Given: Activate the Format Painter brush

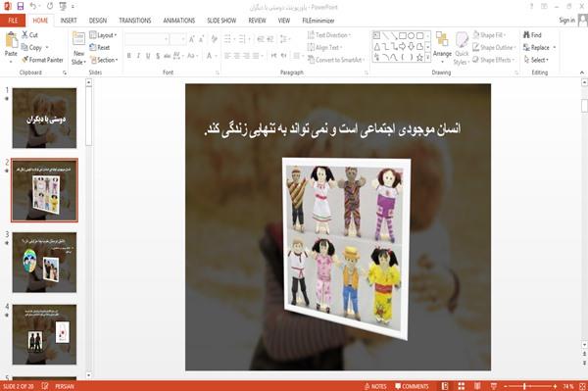Looking at the screenshot, I should (42, 60).
